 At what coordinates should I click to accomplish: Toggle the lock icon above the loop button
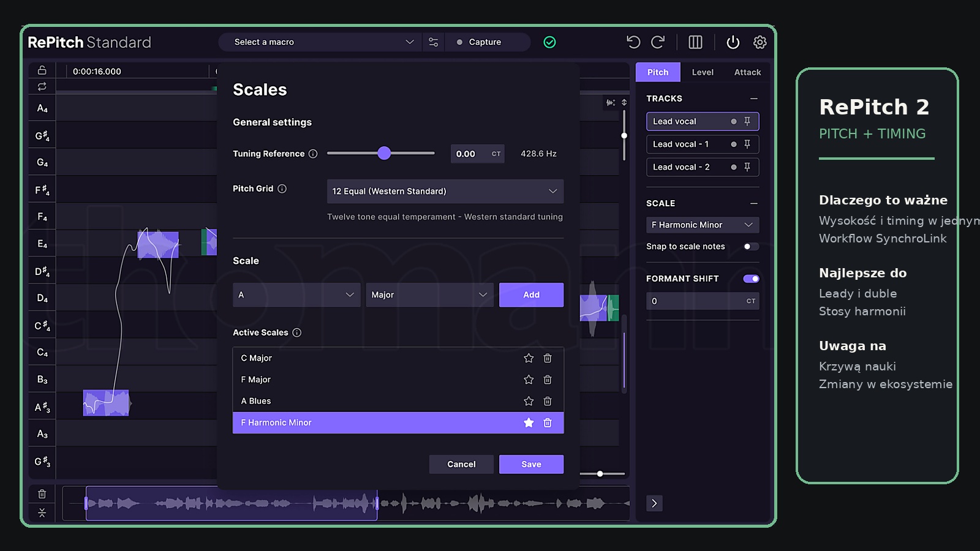[42, 70]
